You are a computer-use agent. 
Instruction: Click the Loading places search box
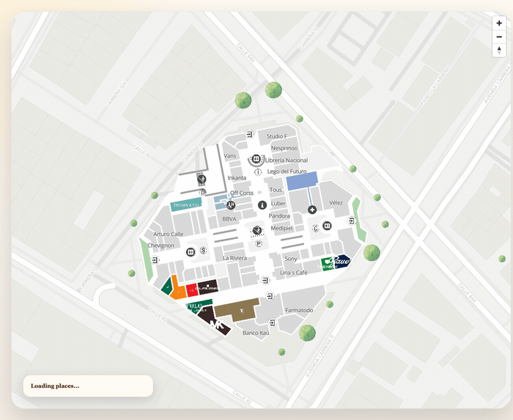pos(88,386)
